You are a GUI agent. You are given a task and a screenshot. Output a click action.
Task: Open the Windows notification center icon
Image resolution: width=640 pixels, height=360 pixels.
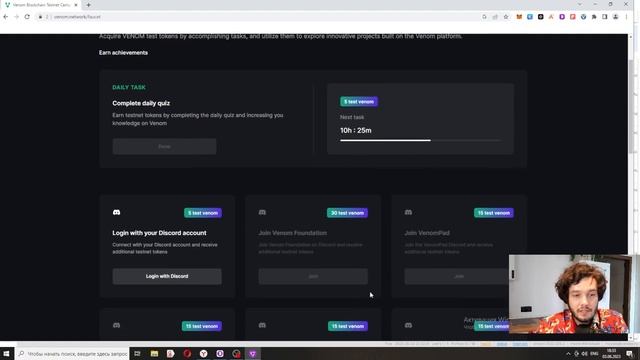(x=630, y=353)
